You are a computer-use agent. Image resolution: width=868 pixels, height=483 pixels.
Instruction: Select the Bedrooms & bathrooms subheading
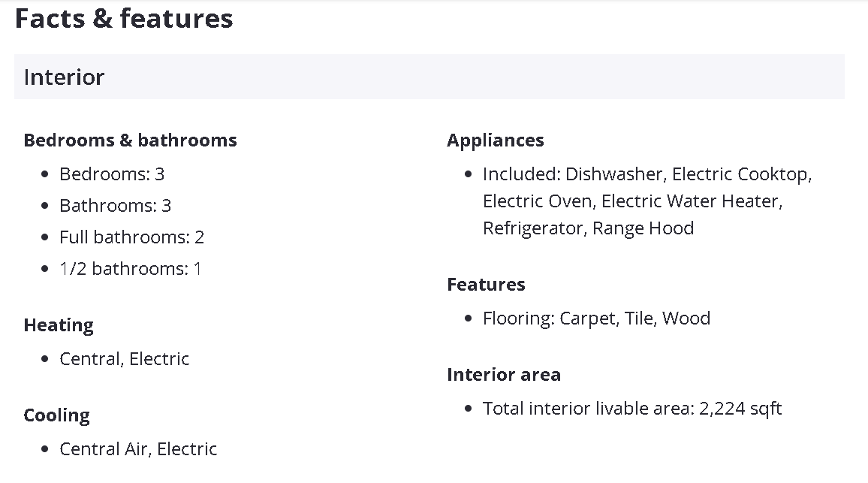[x=130, y=140]
